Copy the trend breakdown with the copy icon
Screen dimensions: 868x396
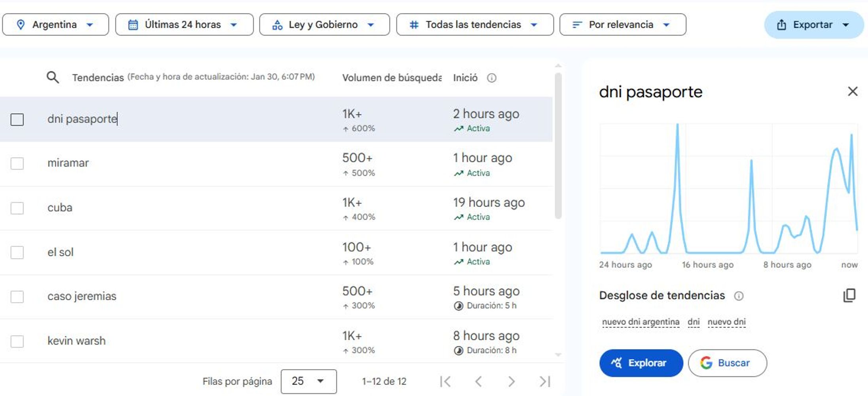pos(849,295)
